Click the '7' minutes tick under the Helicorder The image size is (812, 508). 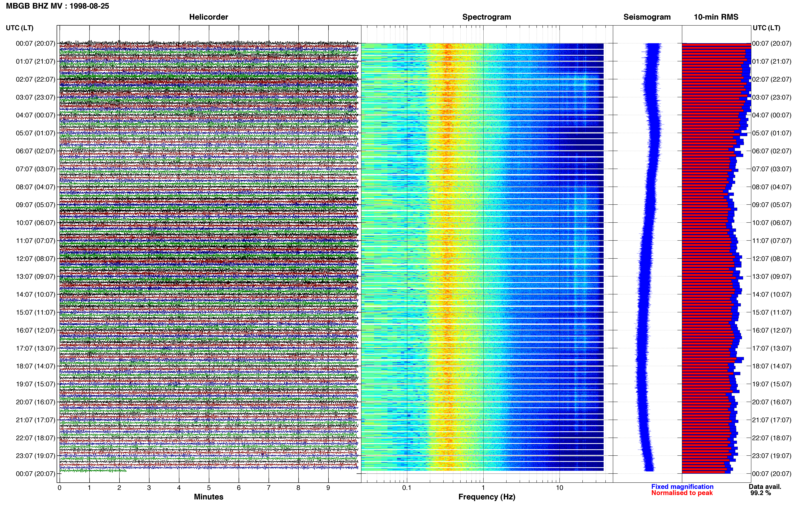269,488
